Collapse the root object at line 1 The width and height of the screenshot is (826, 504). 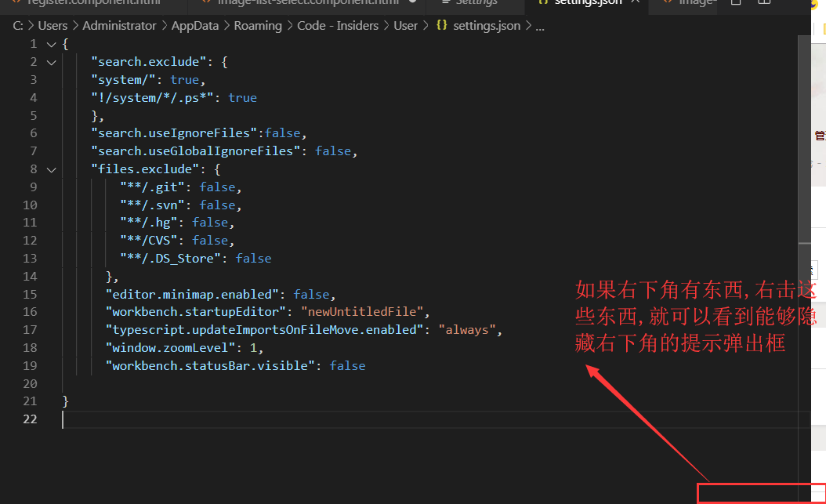pyautogui.click(x=51, y=44)
